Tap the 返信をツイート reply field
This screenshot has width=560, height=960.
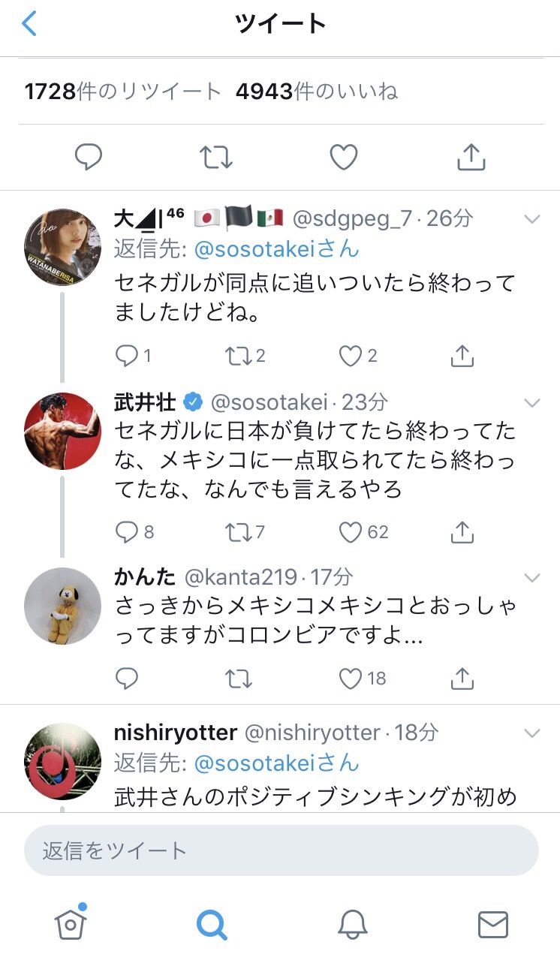pos(281,850)
